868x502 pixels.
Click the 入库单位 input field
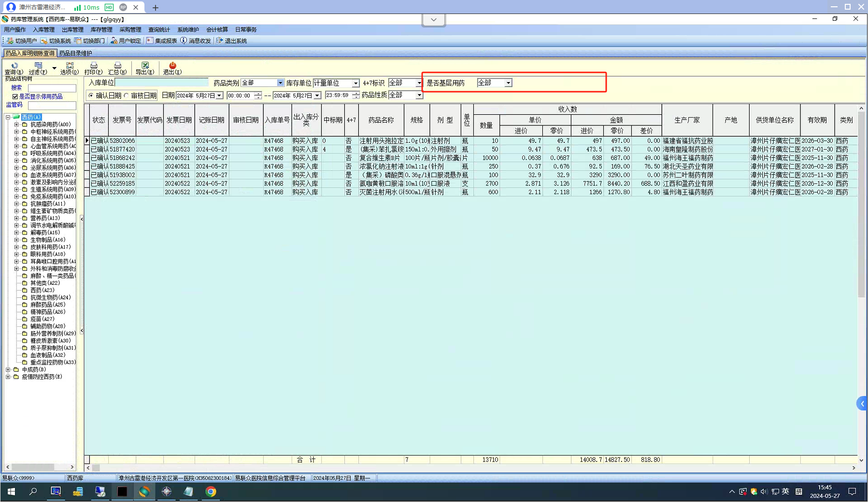coord(162,83)
